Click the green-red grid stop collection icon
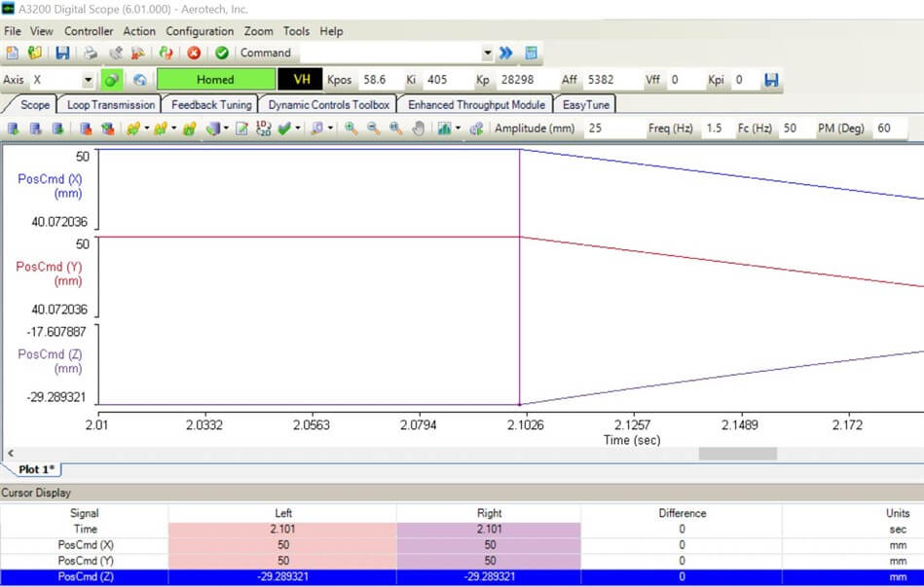Viewport: 924px width, 587px height. [108, 128]
